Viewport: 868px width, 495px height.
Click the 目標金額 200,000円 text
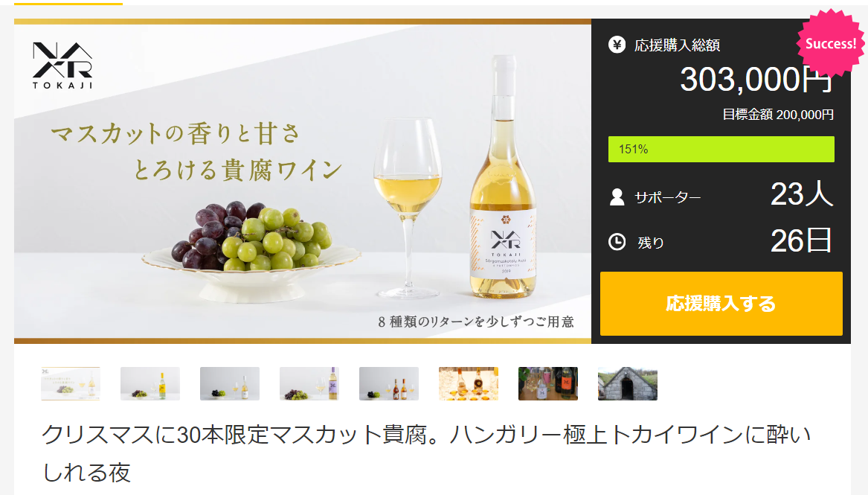point(778,115)
